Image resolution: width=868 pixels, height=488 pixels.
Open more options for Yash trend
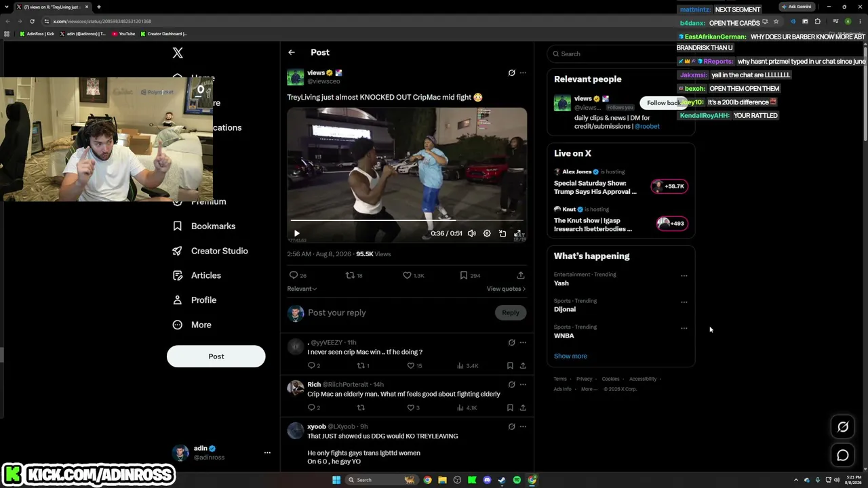tap(684, 276)
